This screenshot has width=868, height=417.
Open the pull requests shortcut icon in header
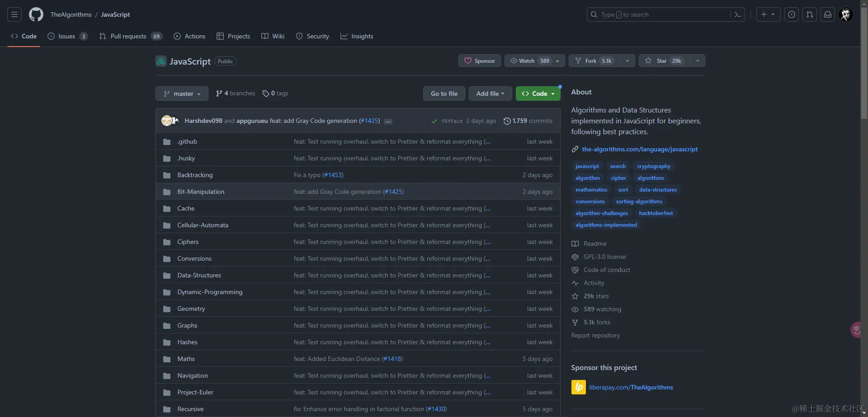pos(810,14)
